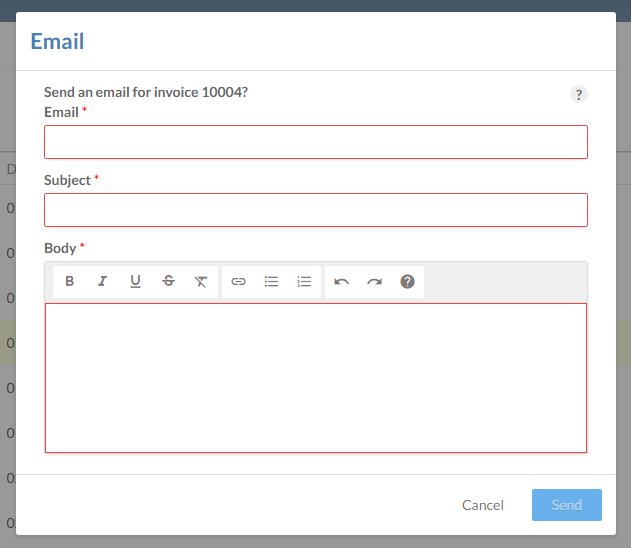Image resolution: width=631 pixels, height=548 pixels.
Task: Insert a hyperlink into the body
Action: (238, 282)
